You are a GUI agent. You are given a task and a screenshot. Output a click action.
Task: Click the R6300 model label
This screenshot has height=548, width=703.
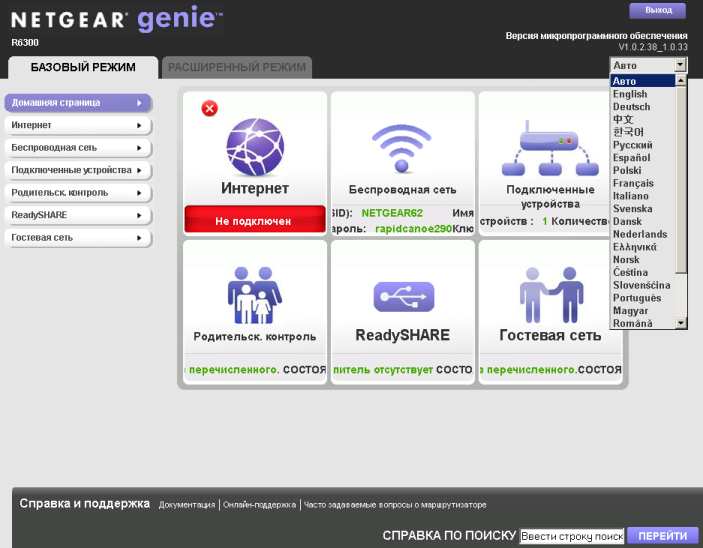tap(25, 43)
